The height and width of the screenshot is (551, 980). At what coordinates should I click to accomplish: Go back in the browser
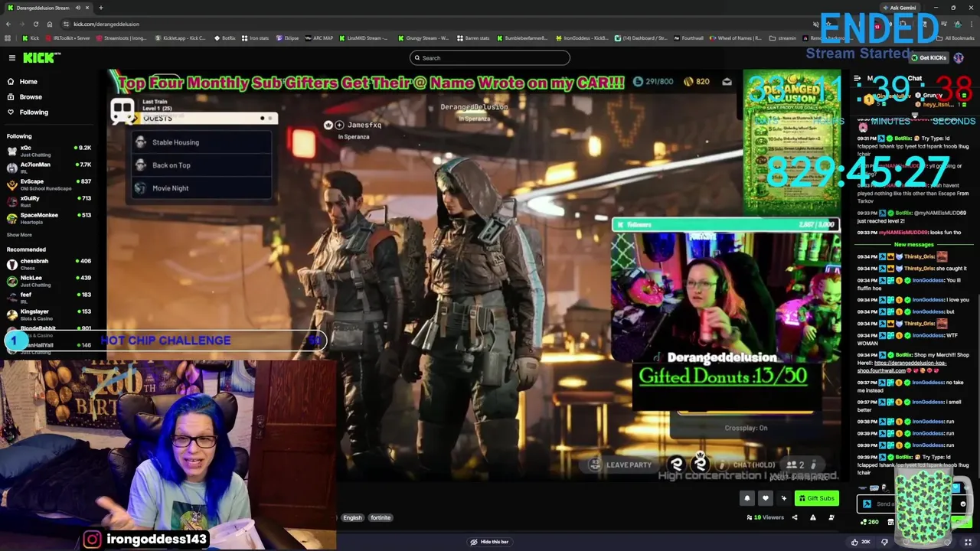(8, 24)
